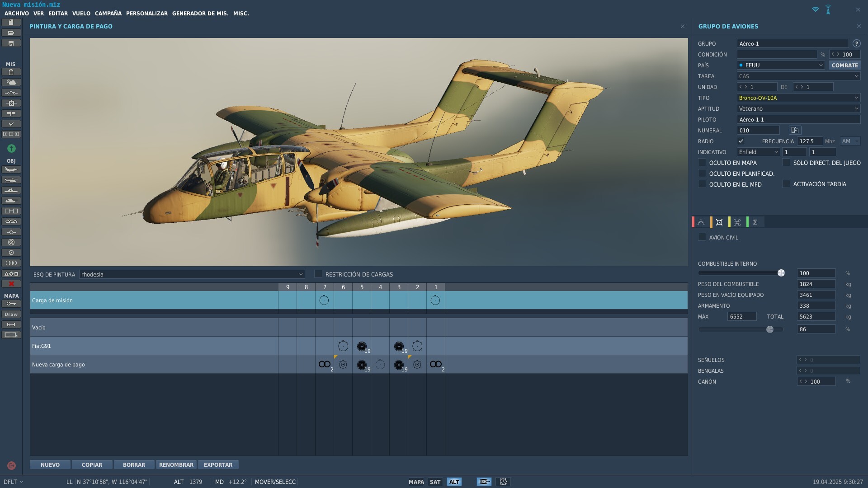This screenshot has width=868, height=488.
Task: Open the payload tab in group panel
Action: click(x=719, y=222)
